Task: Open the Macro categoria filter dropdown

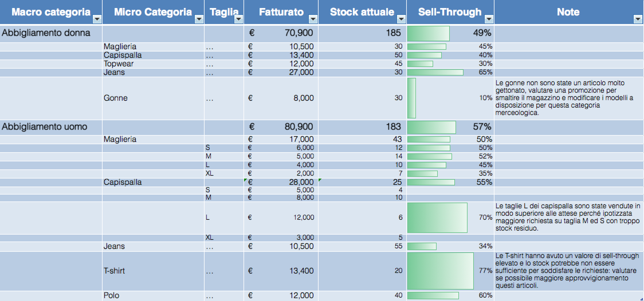Action: click(97, 19)
